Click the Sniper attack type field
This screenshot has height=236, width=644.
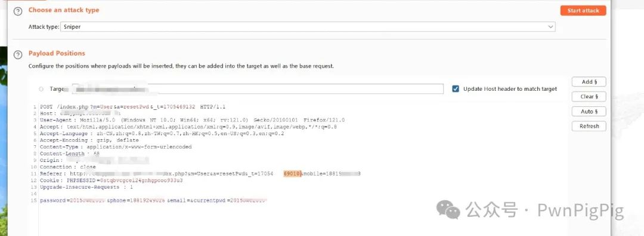(x=308, y=27)
